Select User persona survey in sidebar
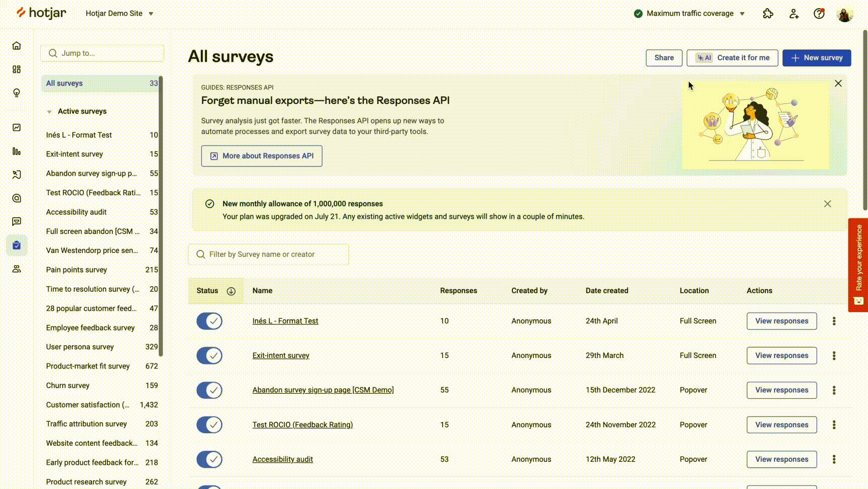The image size is (868, 489). pyautogui.click(x=101, y=347)
